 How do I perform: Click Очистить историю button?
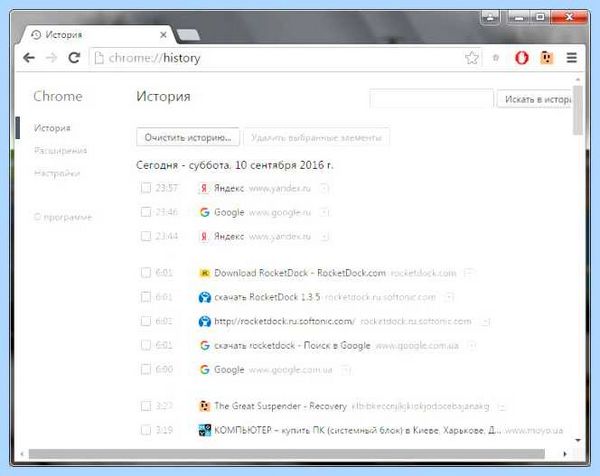click(188, 137)
